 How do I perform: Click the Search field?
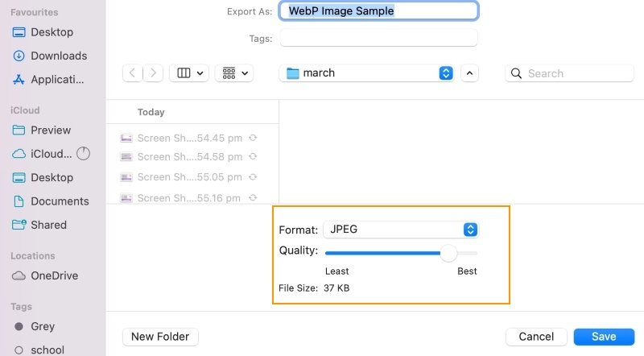tap(569, 73)
